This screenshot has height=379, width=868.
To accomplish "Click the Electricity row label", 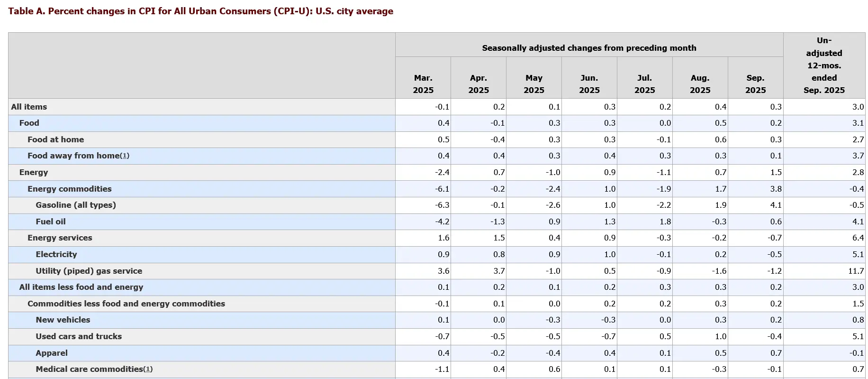I will point(56,254).
